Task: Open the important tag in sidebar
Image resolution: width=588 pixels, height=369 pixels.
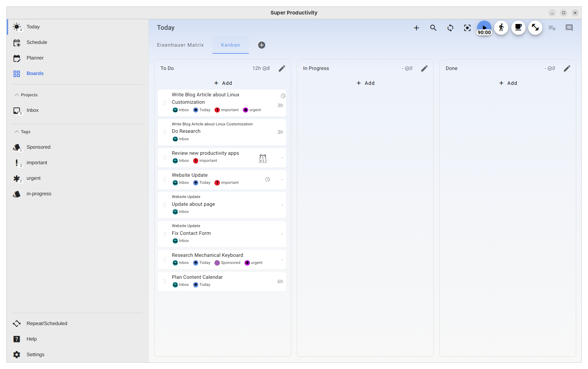Action: pos(78,163)
